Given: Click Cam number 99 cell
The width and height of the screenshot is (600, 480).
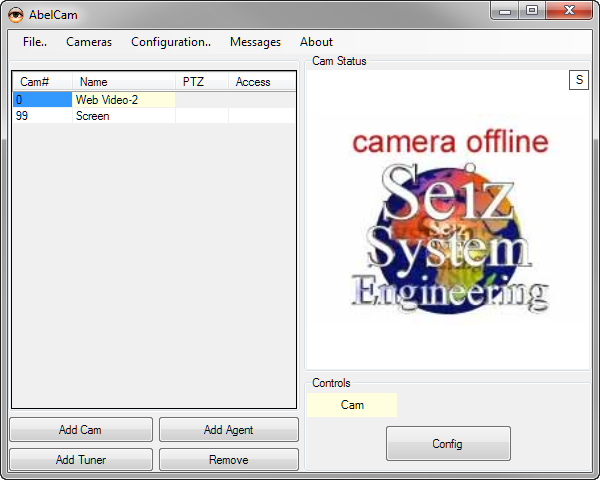Looking at the screenshot, I should (x=42, y=116).
